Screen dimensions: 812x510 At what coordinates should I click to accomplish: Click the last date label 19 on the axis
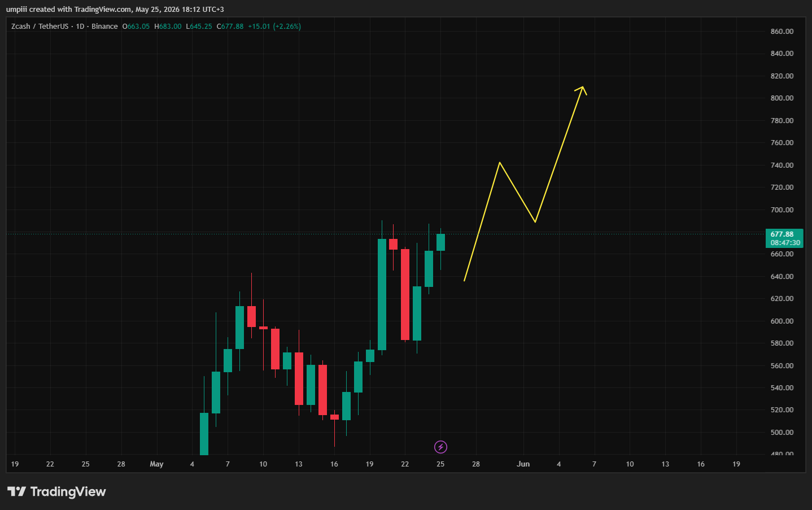(736, 464)
